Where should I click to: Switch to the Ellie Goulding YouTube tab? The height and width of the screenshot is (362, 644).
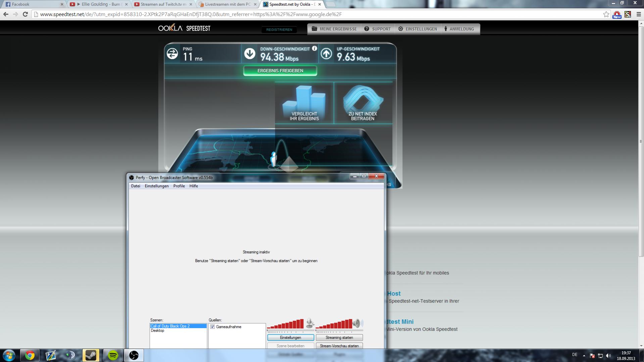(x=98, y=4)
